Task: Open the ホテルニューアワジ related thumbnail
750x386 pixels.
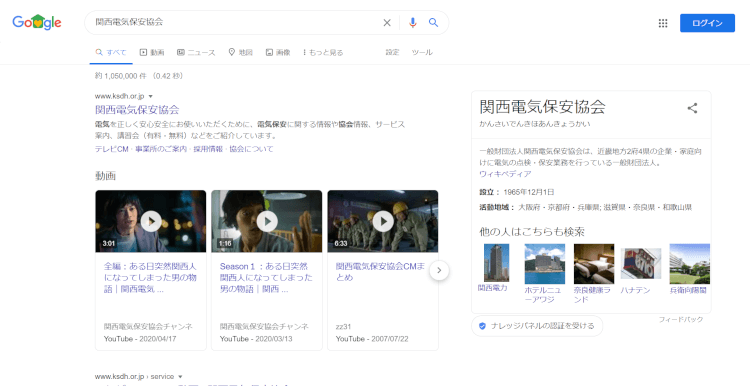Action: point(544,264)
